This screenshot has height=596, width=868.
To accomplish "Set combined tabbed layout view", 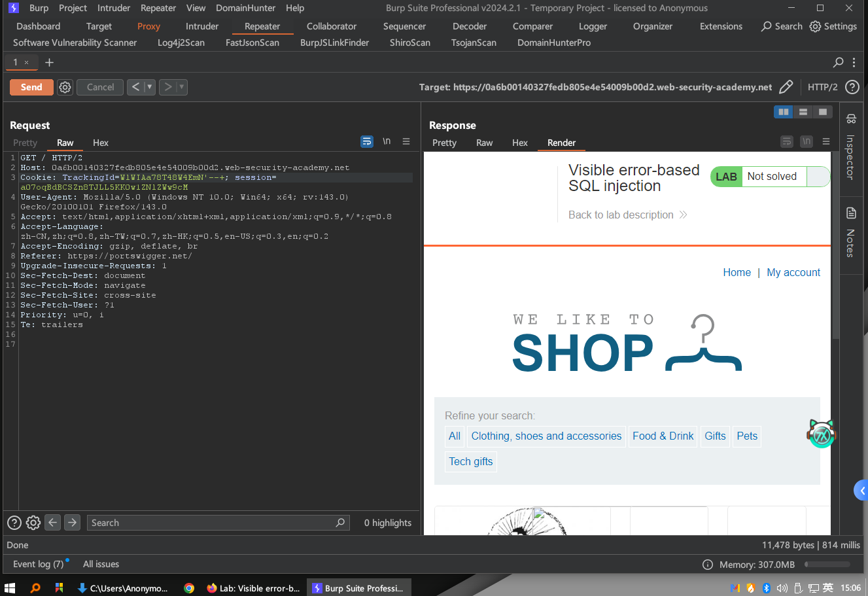I will pos(823,112).
